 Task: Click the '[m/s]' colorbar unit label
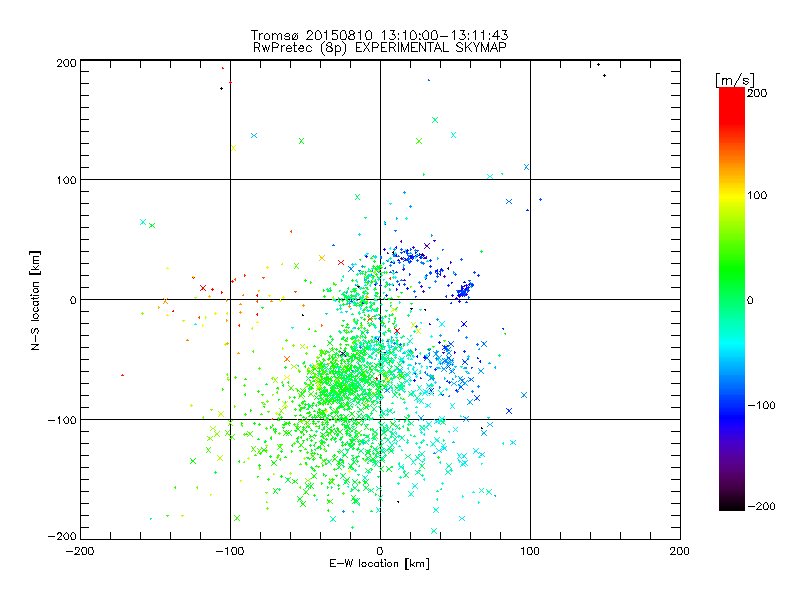point(735,80)
